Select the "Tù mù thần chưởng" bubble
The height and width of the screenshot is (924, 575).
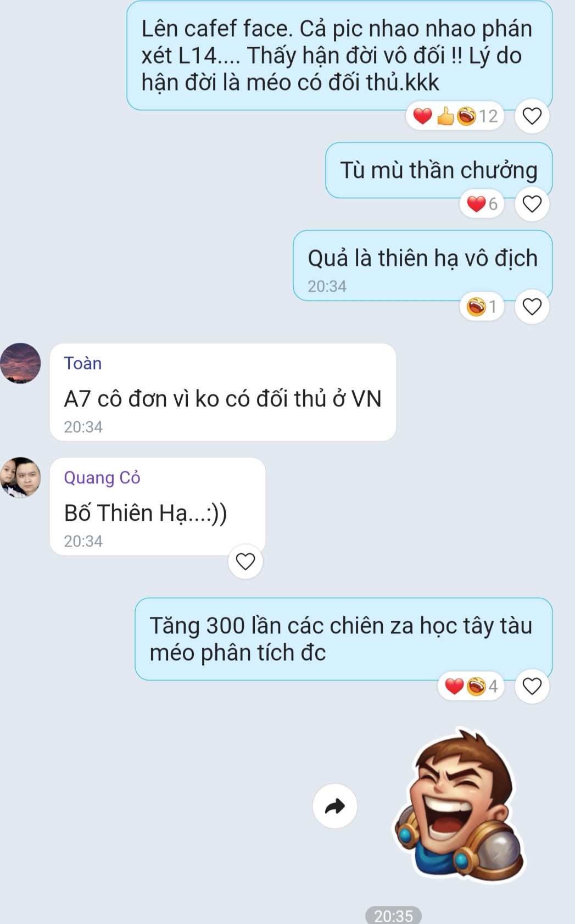point(439,170)
